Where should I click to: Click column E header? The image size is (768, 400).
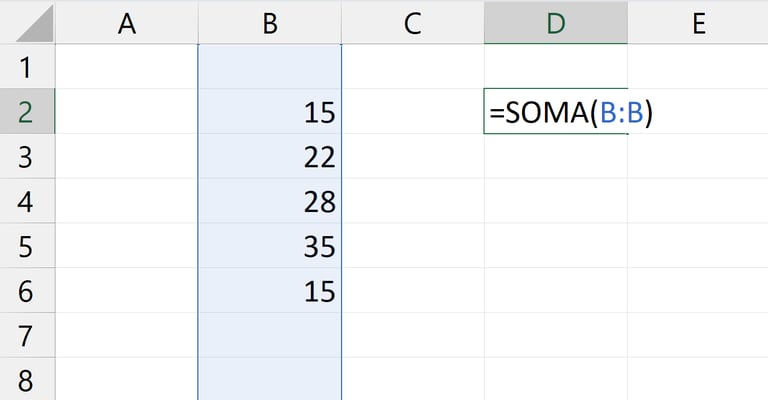697,23
